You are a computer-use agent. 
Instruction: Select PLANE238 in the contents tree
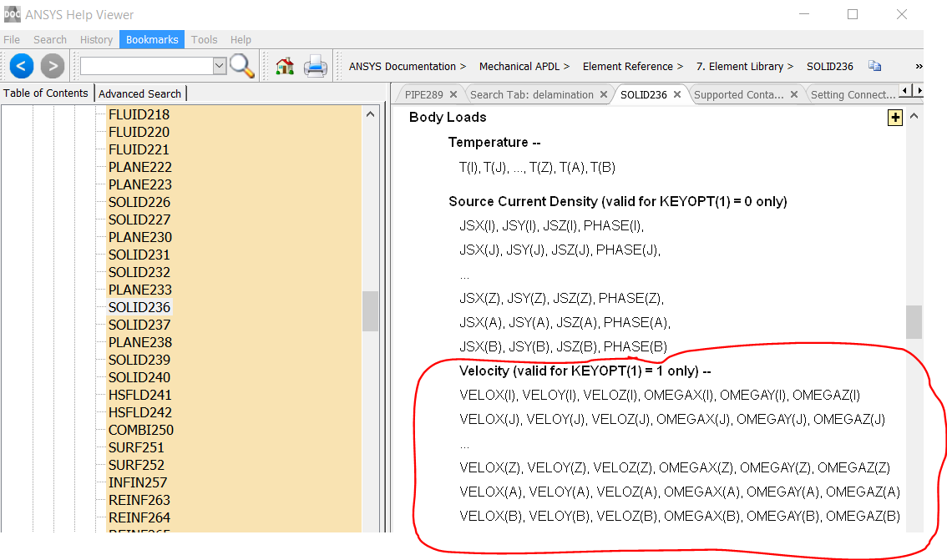coord(140,342)
